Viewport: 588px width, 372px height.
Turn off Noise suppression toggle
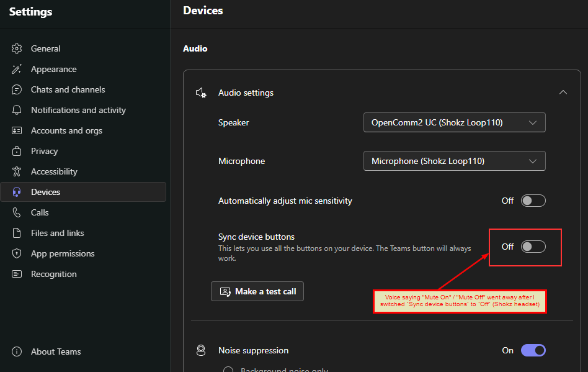pyautogui.click(x=533, y=350)
